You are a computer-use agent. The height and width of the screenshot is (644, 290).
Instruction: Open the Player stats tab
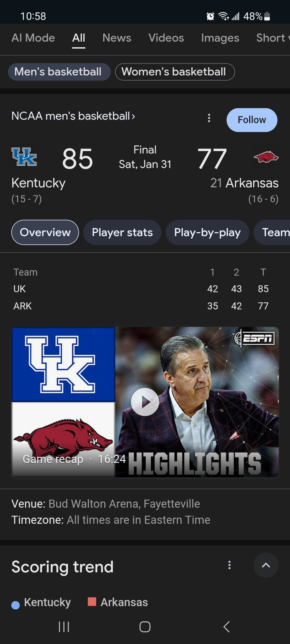[x=122, y=232]
